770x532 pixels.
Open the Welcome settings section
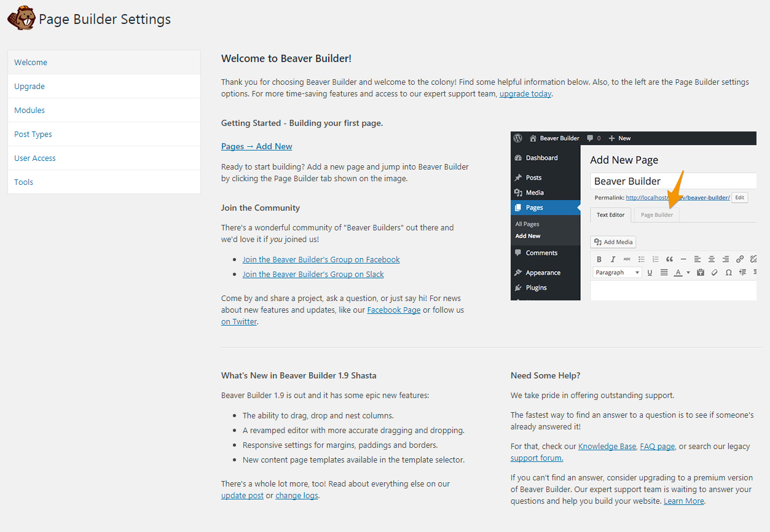tap(31, 62)
